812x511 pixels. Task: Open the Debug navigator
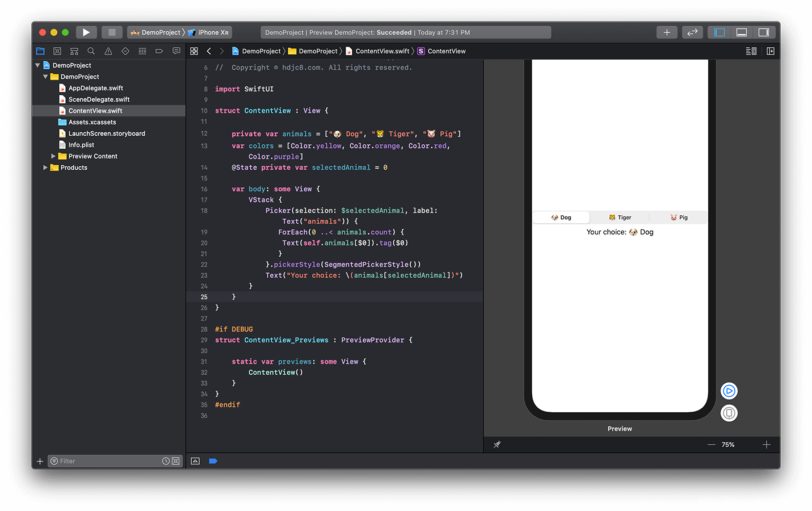click(142, 51)
